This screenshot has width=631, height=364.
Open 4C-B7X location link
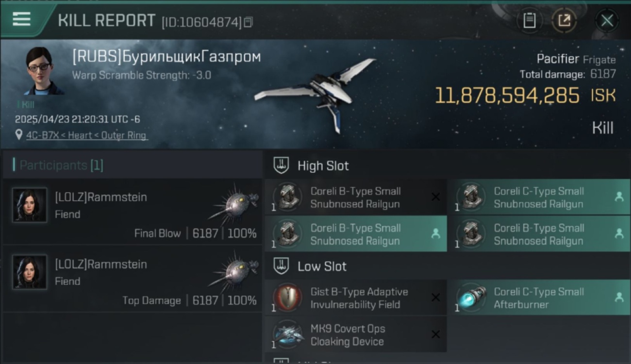click(x=86, y=135)
